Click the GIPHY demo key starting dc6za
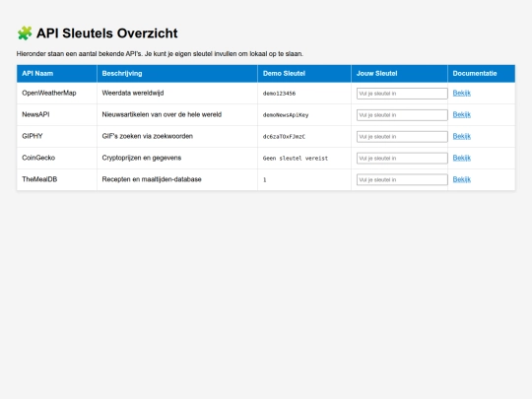 pyautogui.click(x=284, y=136)
